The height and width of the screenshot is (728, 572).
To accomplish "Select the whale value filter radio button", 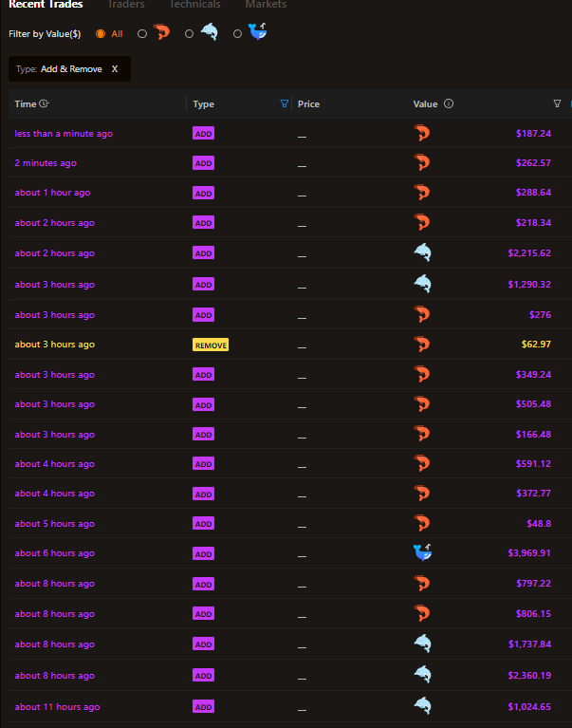I will click(x=237, y=34).
